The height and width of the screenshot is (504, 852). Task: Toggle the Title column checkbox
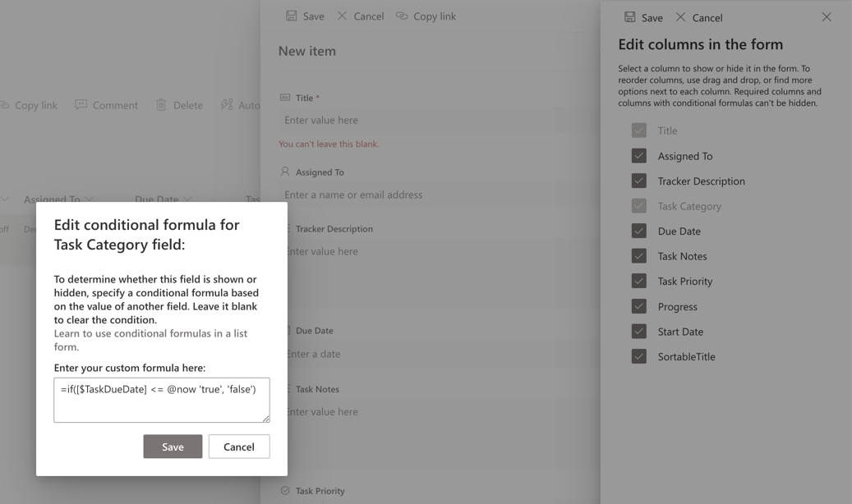point(639,131)
